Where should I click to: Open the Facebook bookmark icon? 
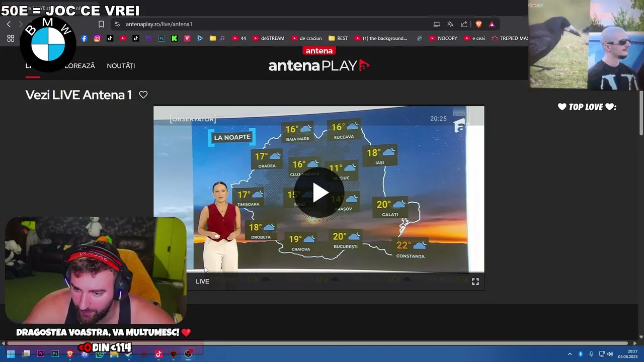click(x=84, y=38)
